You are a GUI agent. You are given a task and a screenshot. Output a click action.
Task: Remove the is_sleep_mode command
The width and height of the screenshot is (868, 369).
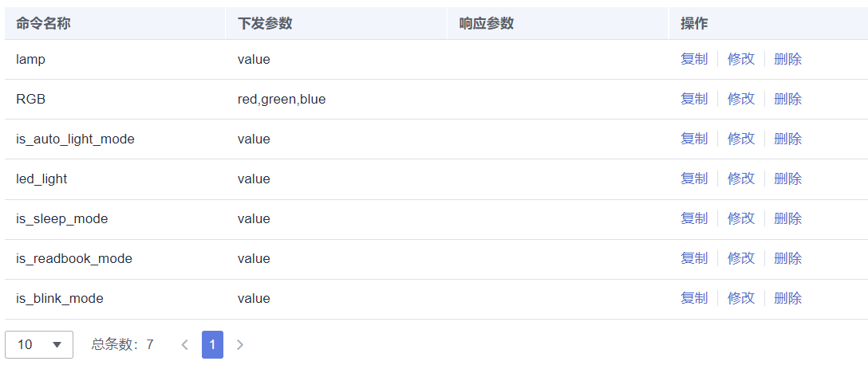[x=787, y=218]
